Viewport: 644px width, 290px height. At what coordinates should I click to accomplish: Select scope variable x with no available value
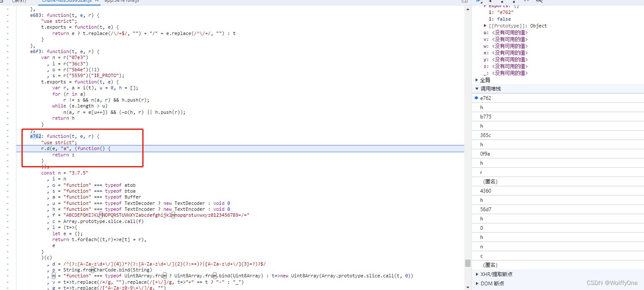[506, 53]
